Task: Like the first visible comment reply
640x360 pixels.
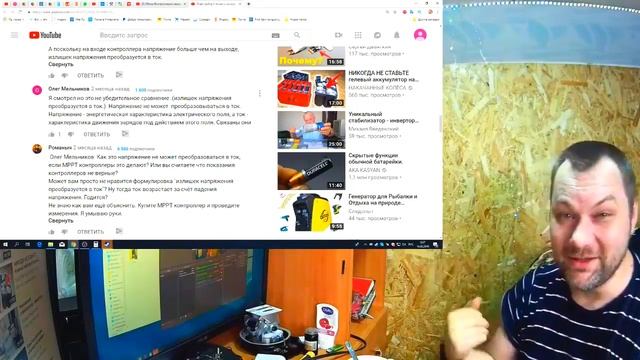Action: 51,76
